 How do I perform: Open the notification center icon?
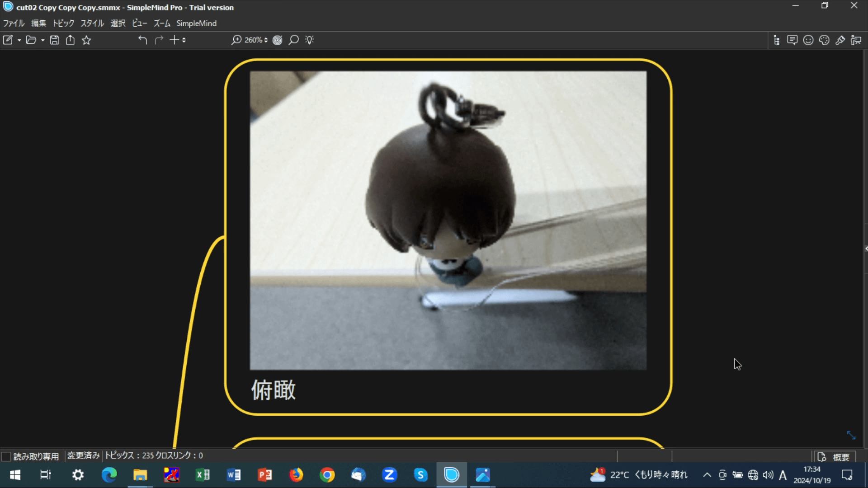pos(847,475)
